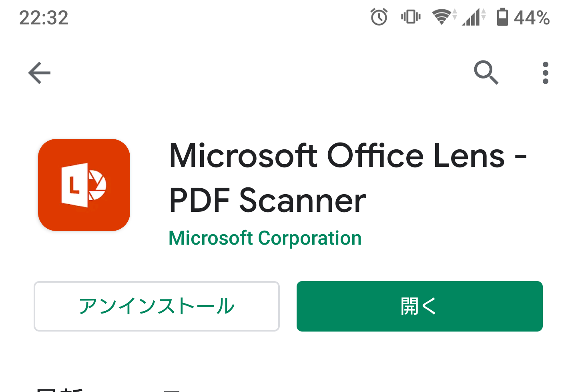Tap the 22:32 clock in status bar
This screenshot has height=392, width=576.
44,18
